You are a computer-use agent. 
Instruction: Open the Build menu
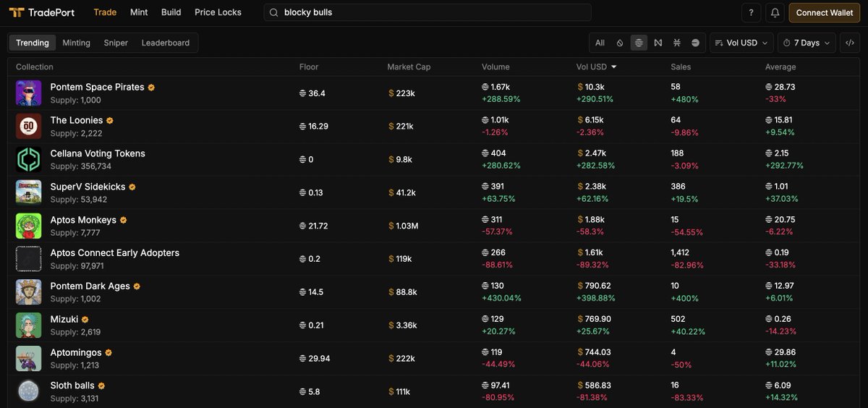171,12
